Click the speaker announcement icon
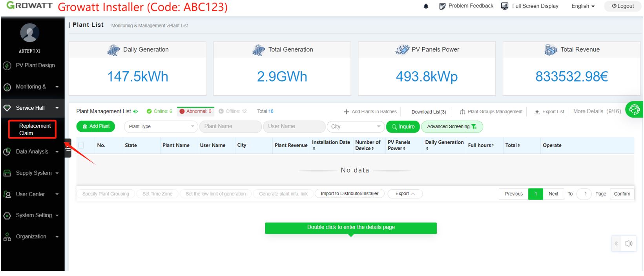 [628, 243]
